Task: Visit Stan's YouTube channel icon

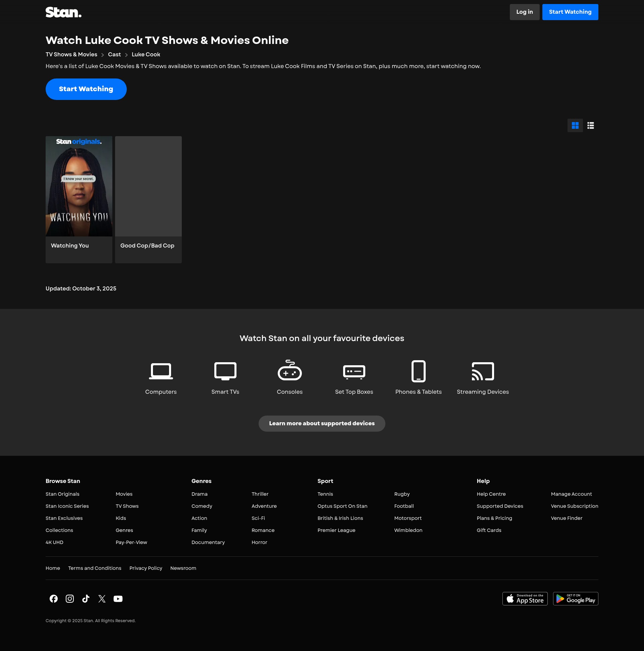Action: (x=118, y=598)
